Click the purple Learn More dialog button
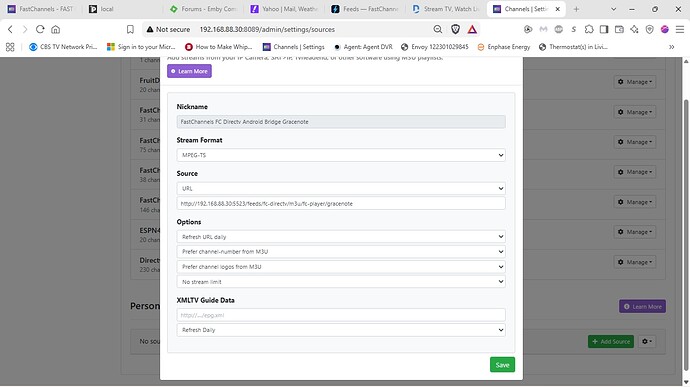 click(x=189, y=71)
